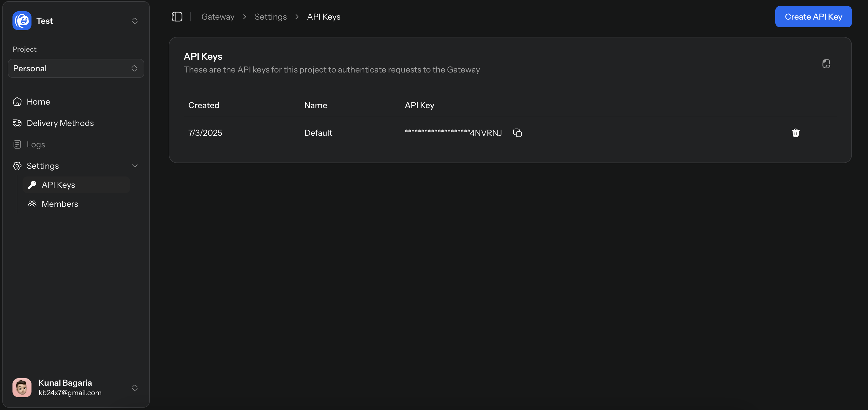Delete the Default API key

pyautogui.click(x=796, y=133)
